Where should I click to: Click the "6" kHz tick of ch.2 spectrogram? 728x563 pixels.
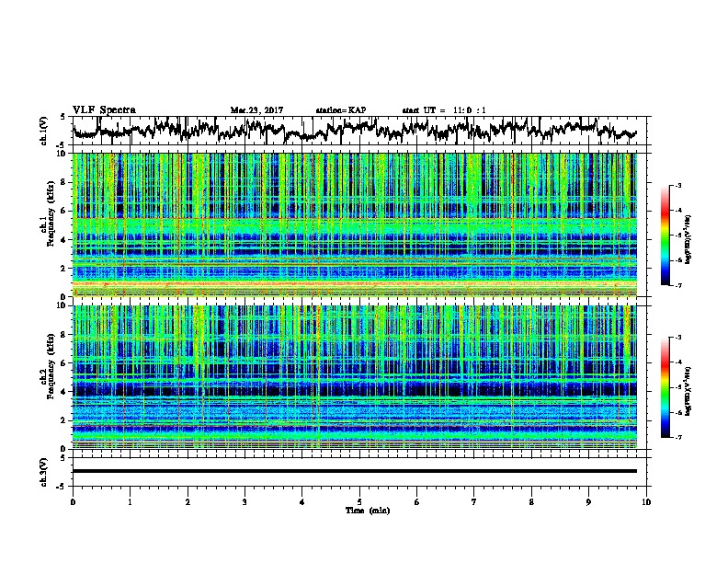point(64,363)
